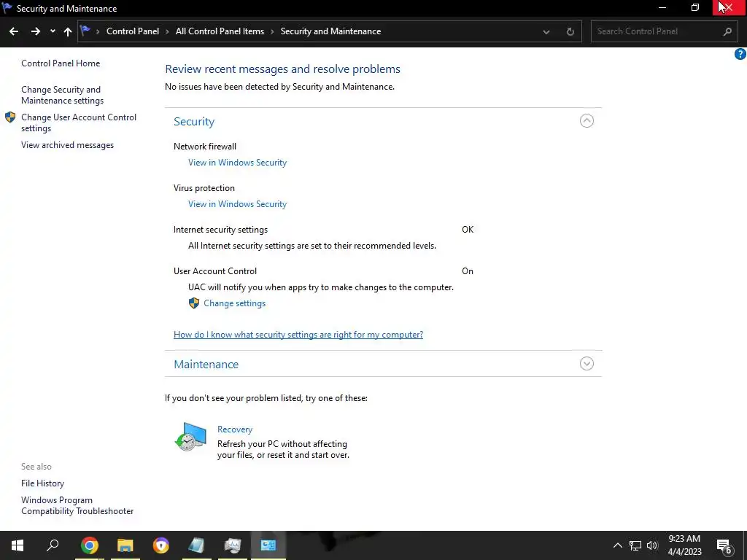Click Security and Maintenance breadcrumb segment
This screenshot has height=560, width=747.
(x=330, y=31)
